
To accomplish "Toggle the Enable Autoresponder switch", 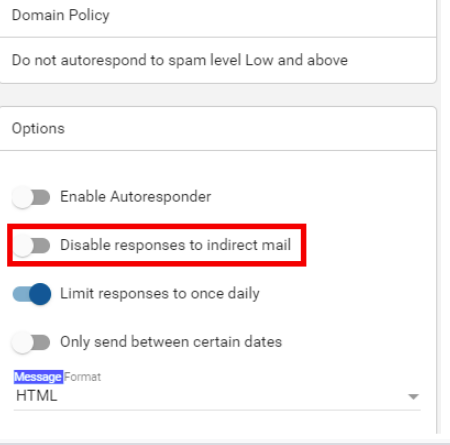I will click(x=31, y=197).
